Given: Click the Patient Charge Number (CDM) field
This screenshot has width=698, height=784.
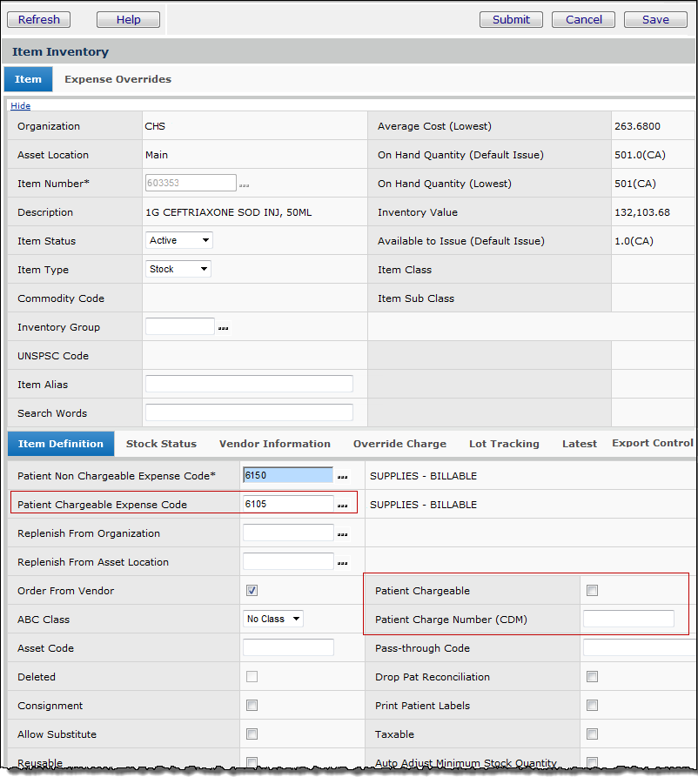Looking at the screenshot, I should 628,620.
